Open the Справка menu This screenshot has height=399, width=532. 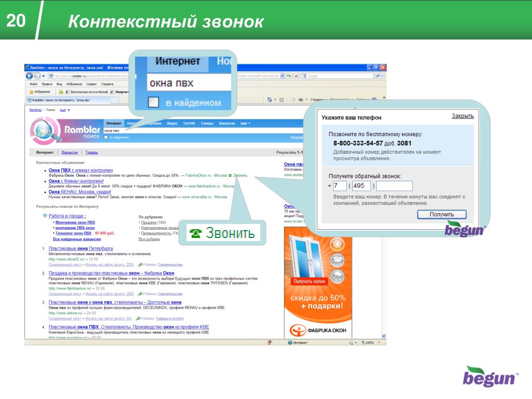pos(107,84)
